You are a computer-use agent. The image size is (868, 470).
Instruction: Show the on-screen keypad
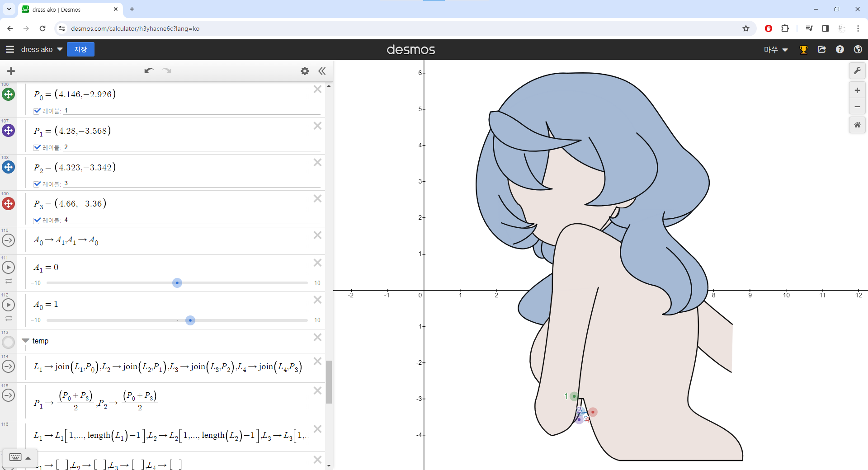pos(15,457)
